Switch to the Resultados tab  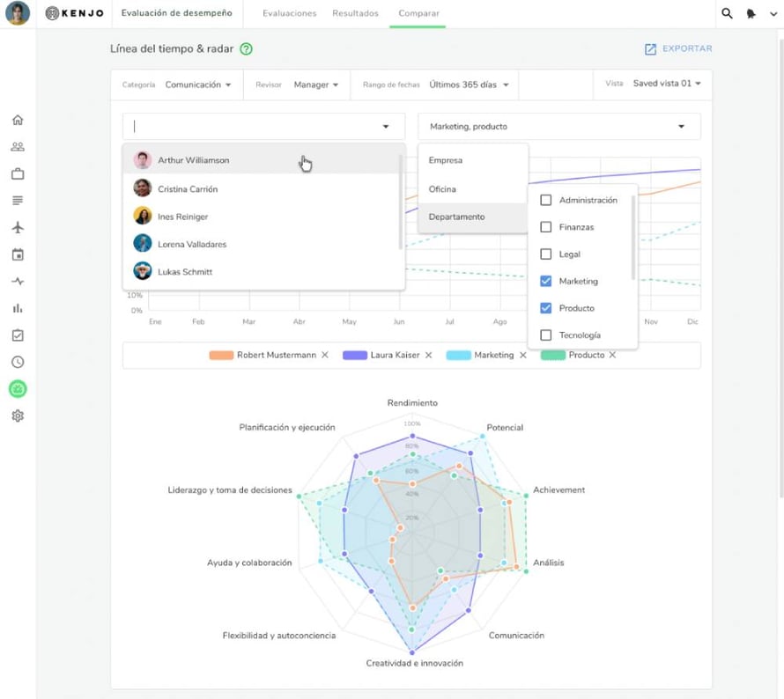tap(355, 14)
